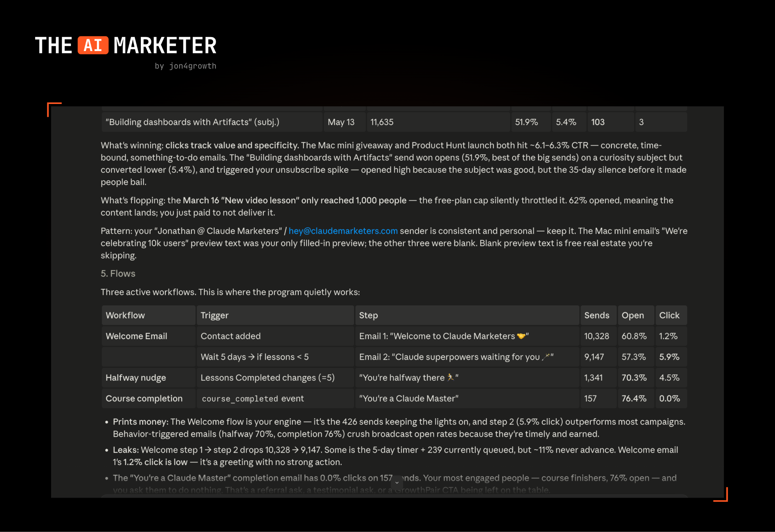Open the hey@claudemarketers.com email link
775x532 pixels.
click(x=343, y=231)
